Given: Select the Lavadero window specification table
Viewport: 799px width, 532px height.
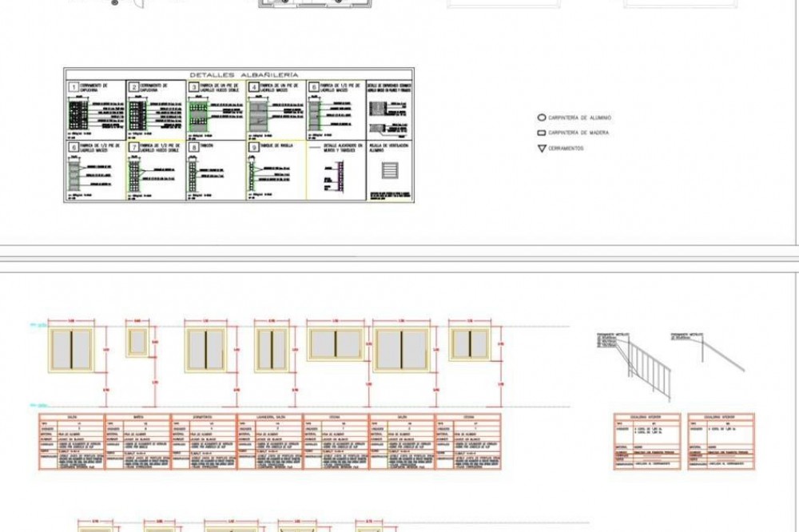Looking at the screenshot, I should pos(268,442).
